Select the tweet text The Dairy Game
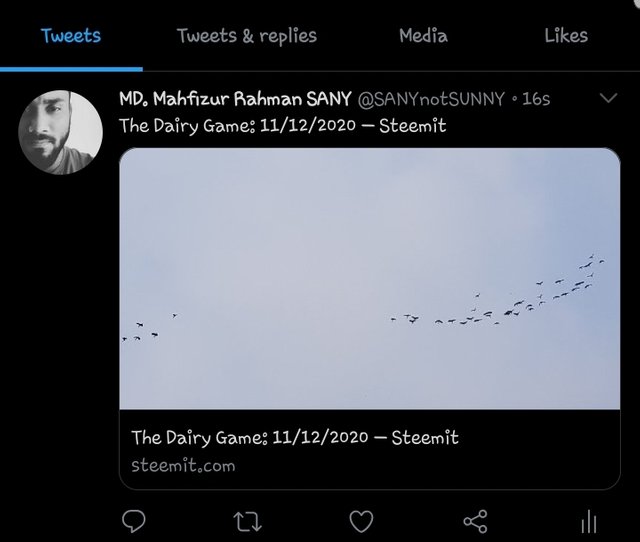The image size is (640, 542). [x=282, y=126]
